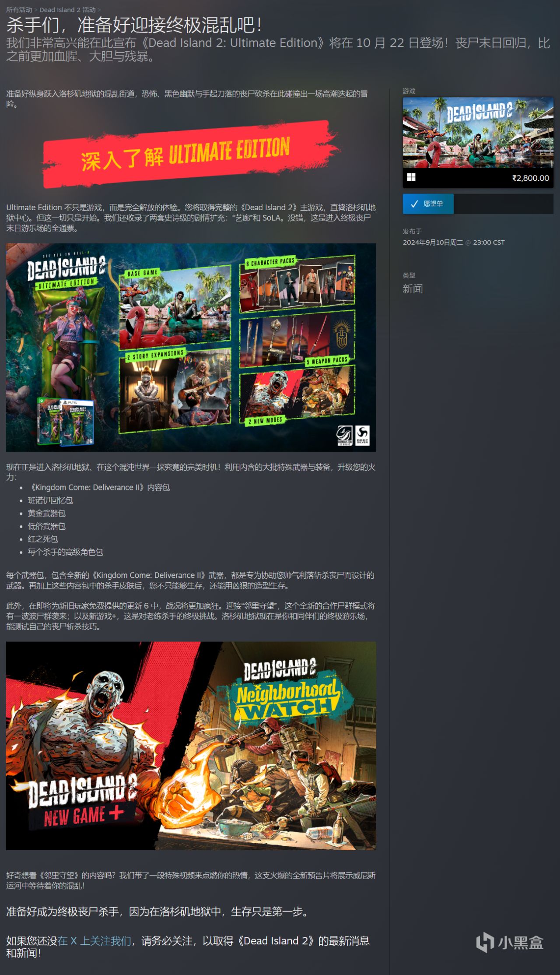Open the Dead Island 2 活动 breadcrumb
Image resolution: width=560 pixels, height=975 pixels.
[67, 10]
